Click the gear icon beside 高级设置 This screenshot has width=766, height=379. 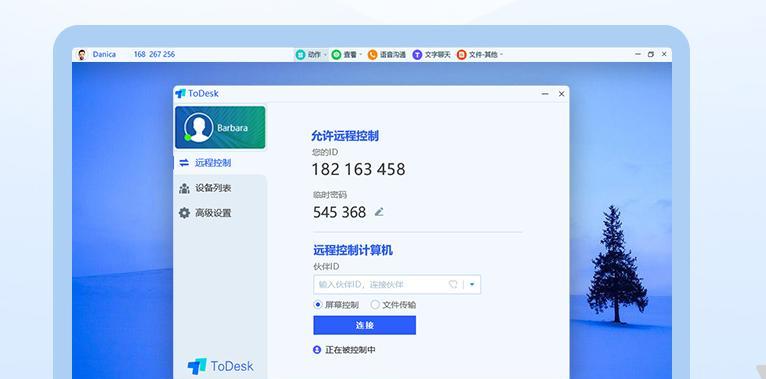click(184, 213)
